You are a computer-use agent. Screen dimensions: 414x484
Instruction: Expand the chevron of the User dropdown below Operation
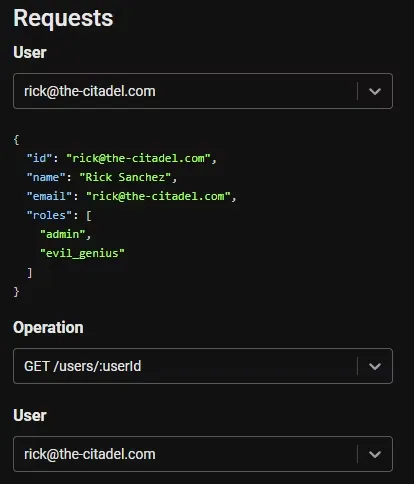click(375, 454)
